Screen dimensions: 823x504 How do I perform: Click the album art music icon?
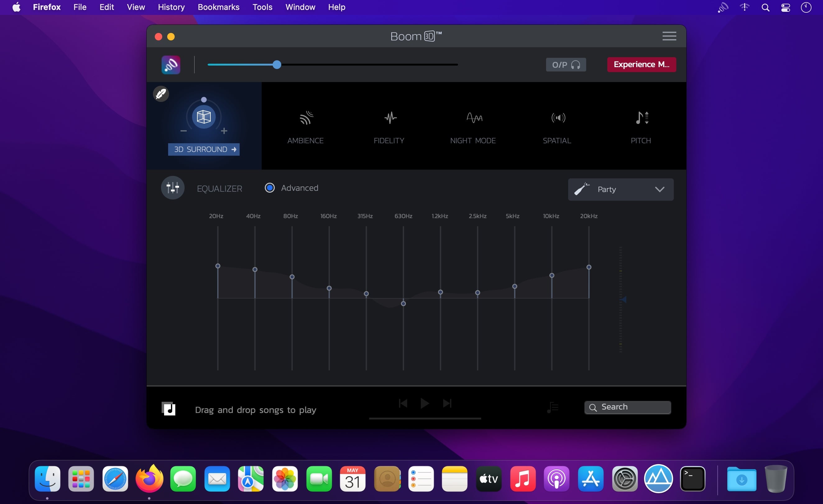coord(168,409)
